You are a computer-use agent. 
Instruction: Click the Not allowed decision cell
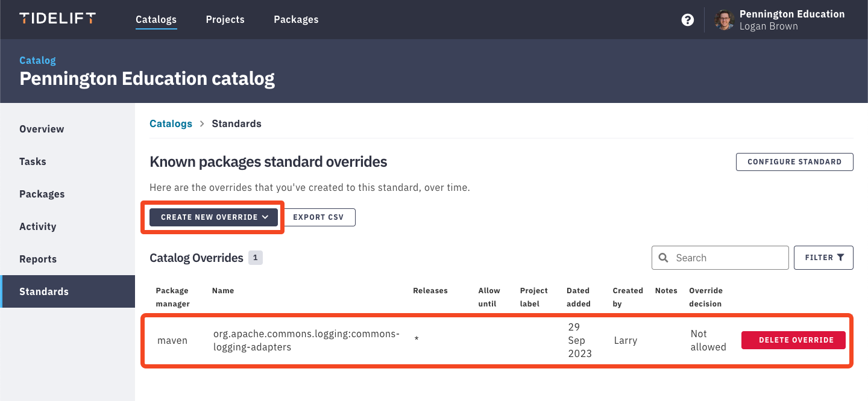(708, 340)
